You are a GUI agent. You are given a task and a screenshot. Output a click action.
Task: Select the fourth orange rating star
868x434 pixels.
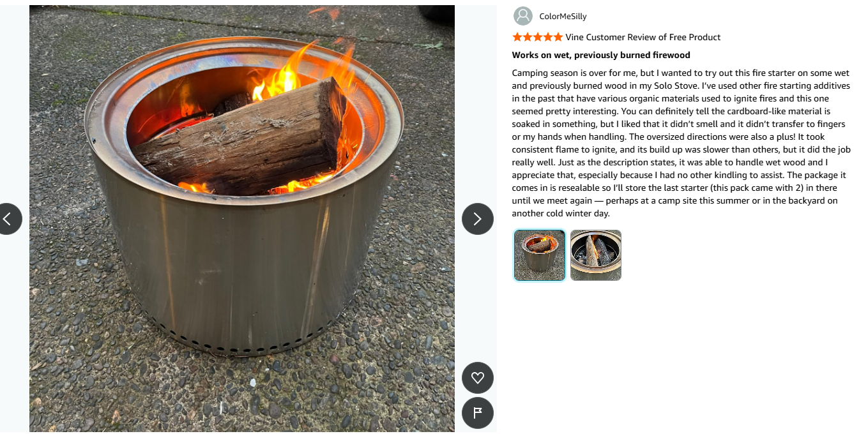click(548, 37)
